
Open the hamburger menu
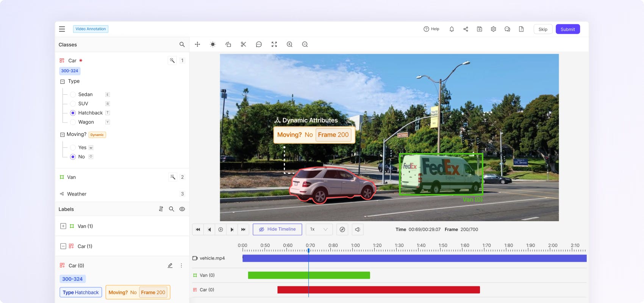pos(62,29)
